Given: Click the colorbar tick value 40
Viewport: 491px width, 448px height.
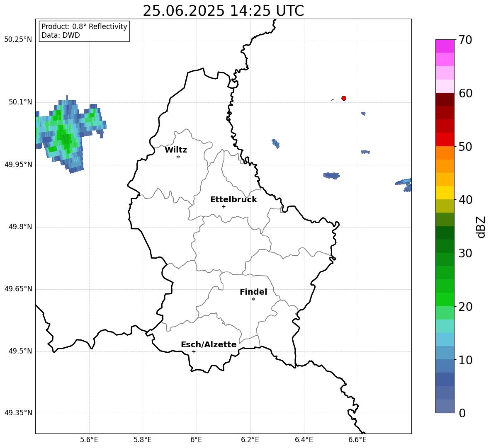Looking at the screenshot, I should tap(465, 200).
